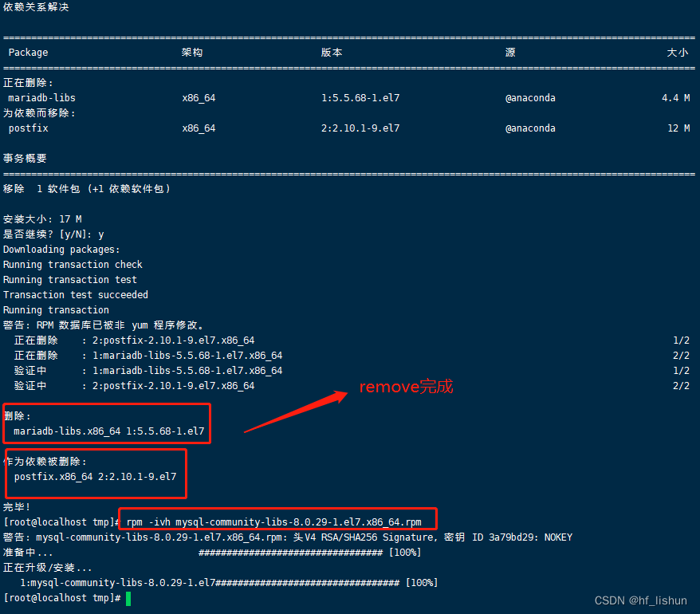This screenshot has height=614, width=700.
Task: Click the '事务概要' heading
Action: click(25, 158)
